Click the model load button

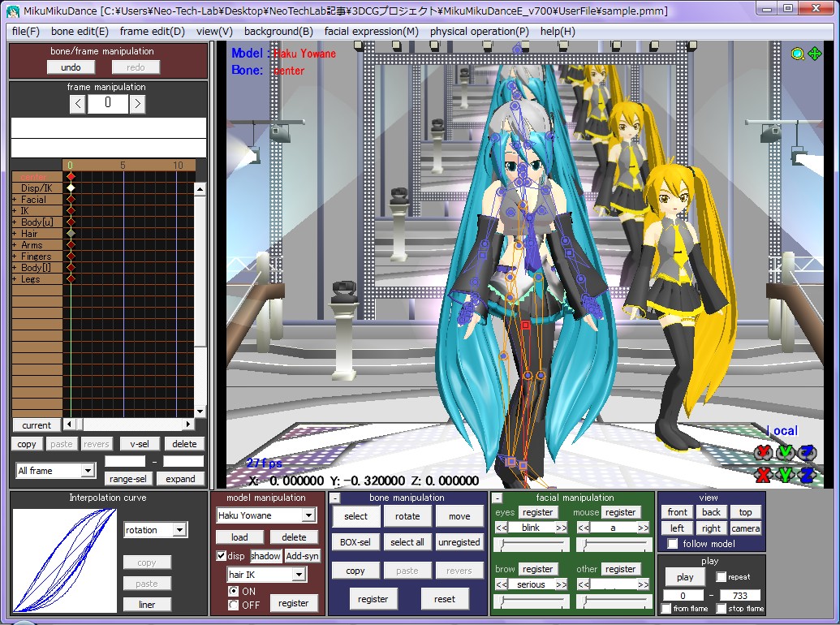click(239, 537)
